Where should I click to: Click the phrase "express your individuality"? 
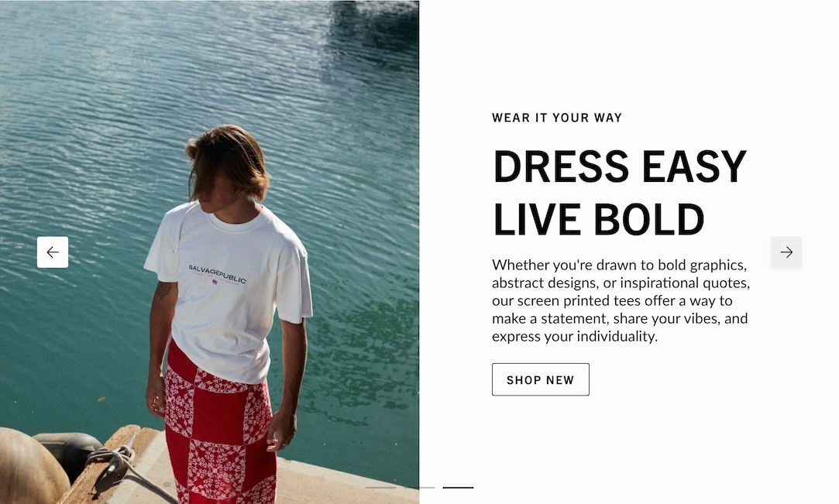tap(573, 336)
